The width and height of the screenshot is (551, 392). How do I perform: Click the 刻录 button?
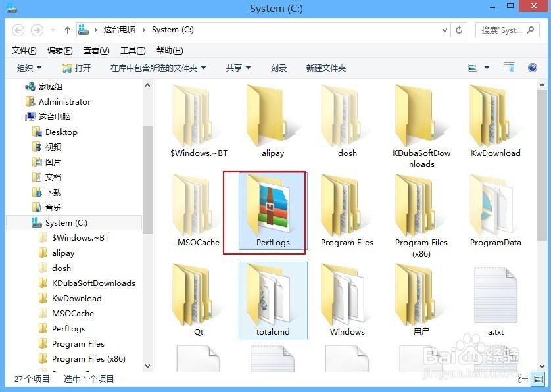click(x=279, y=68)
